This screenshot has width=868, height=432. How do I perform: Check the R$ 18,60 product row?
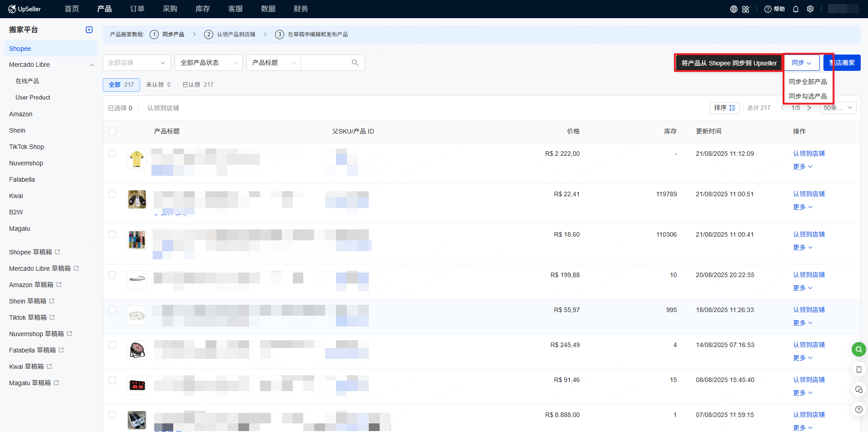point(112,234)
